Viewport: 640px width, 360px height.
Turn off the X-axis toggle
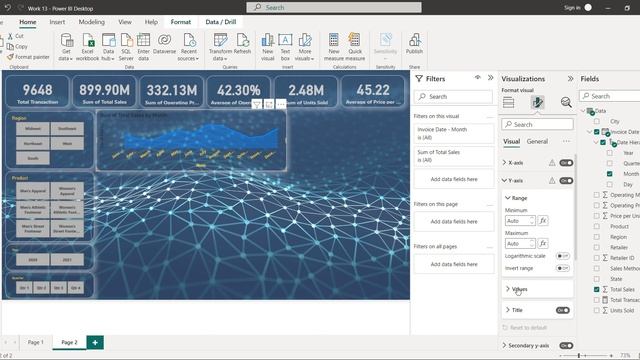(x=566, y=163)
